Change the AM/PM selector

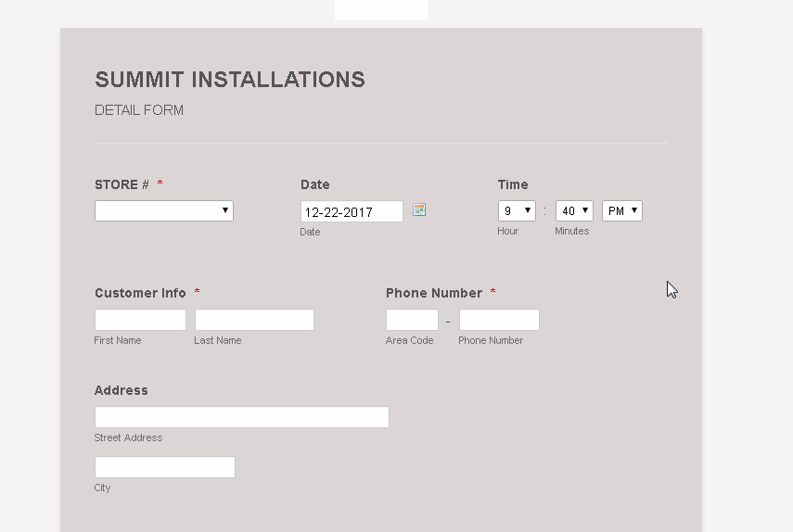tap(622, 210)
